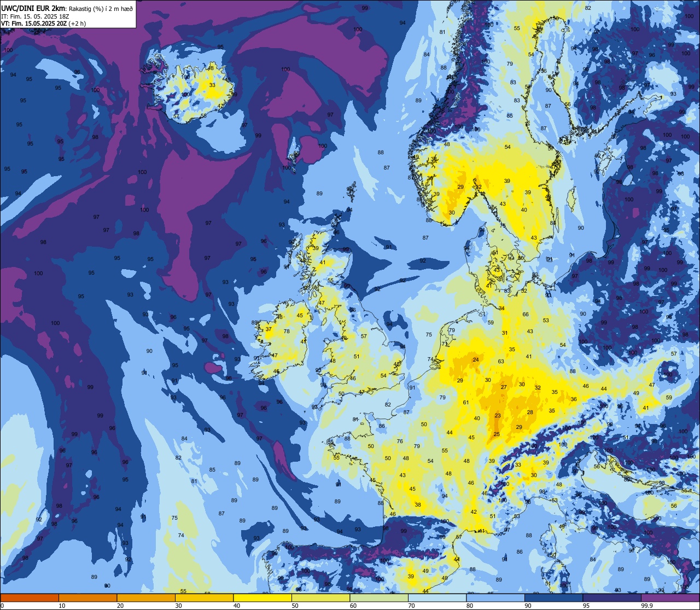Click the title 'UWC/DINI EUR 2km'
This screenshot has height=610, width=700.
pyautogui.click(x=32, y=8)
